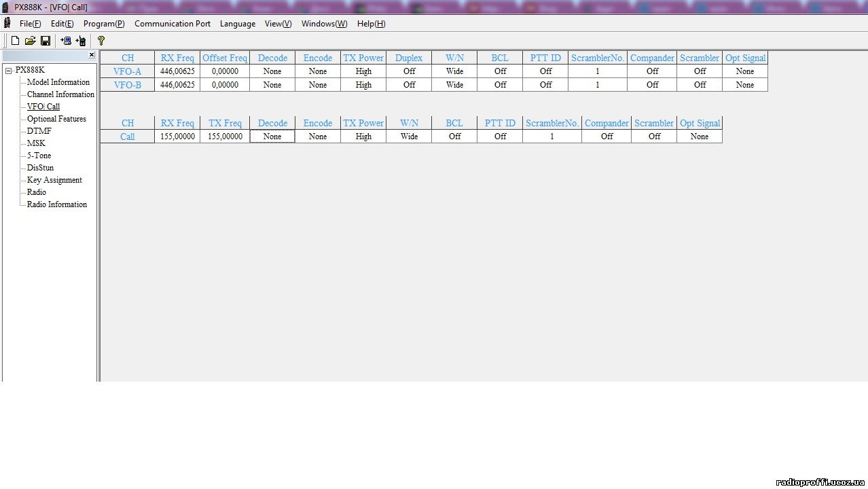This screenshot has height=489, width=868.
Task: Click the Call row Encode None cell
Action: pos(318,137)
